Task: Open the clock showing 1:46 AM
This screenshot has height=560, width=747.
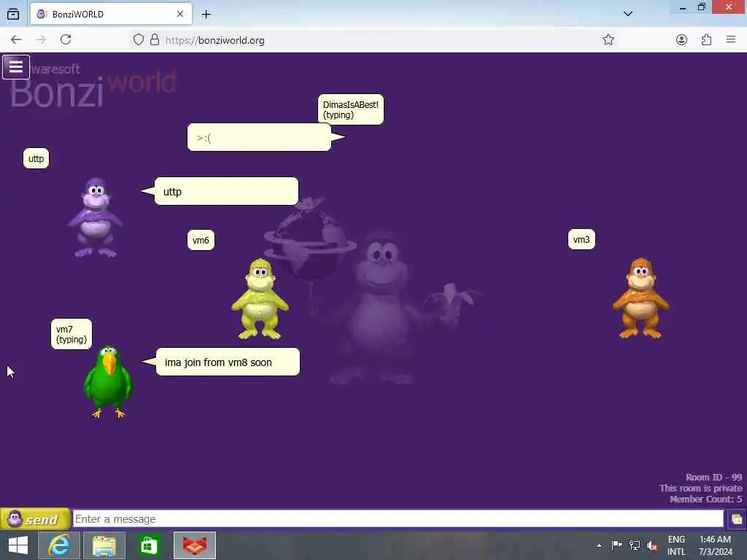Action: coord(715,545)
